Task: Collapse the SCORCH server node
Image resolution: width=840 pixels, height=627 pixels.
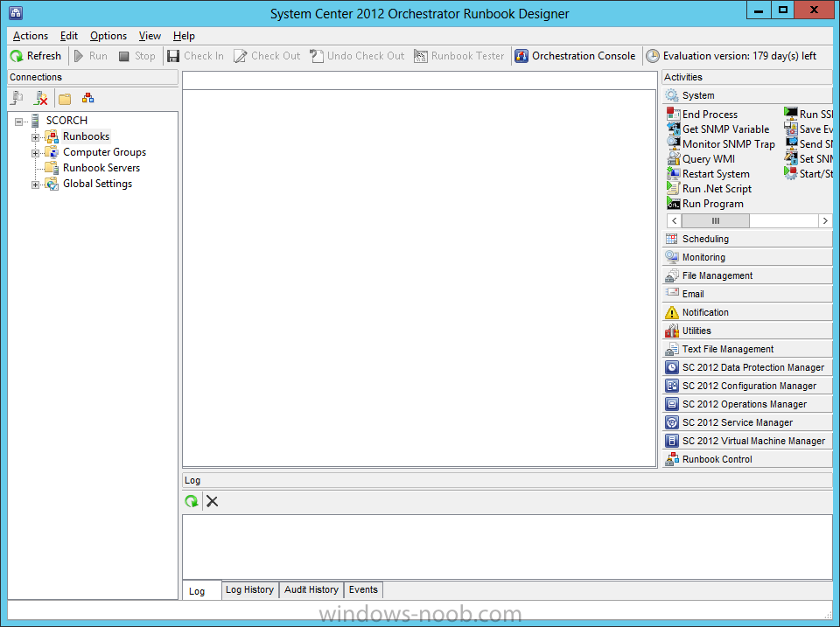Action: (x=18, y=122)
